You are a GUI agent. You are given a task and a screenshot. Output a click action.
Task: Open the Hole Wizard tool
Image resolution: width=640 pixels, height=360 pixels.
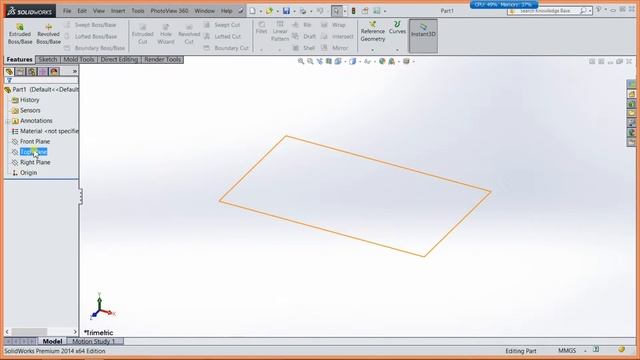coord(166,34)
